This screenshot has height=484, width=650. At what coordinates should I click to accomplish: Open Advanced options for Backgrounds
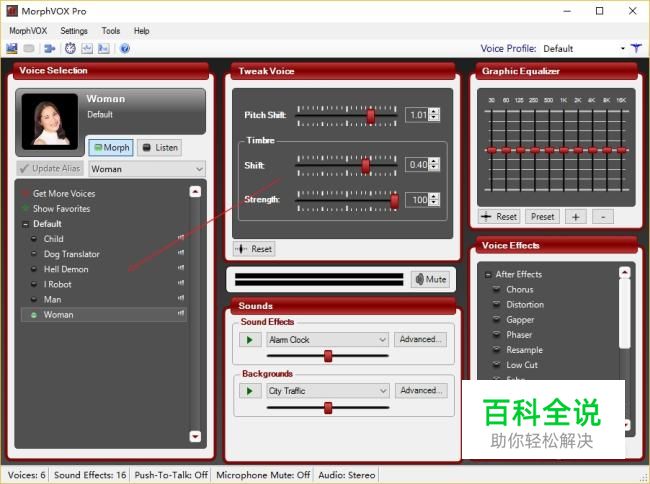[x=421, y=390]
